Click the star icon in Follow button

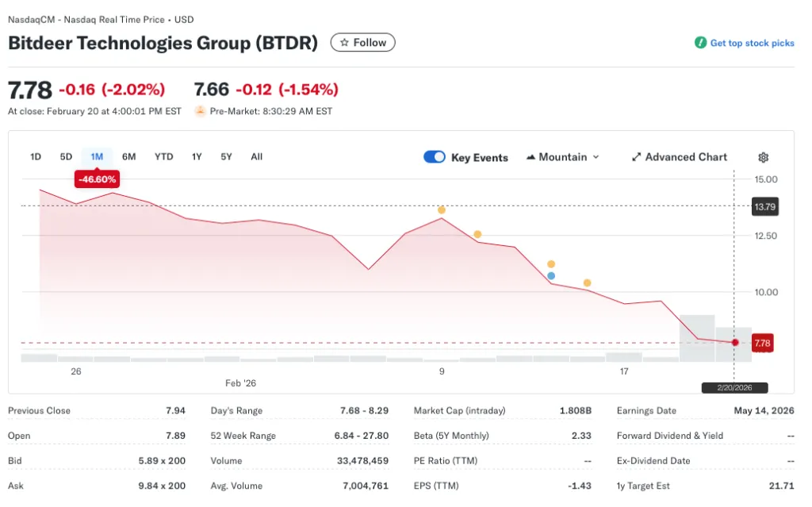point(344,43)
